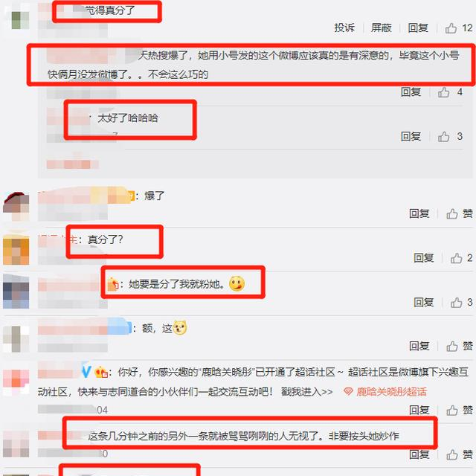Like the 超话社区 notification comment
This screenshot has height=476, width=476.
coord(460,410)
